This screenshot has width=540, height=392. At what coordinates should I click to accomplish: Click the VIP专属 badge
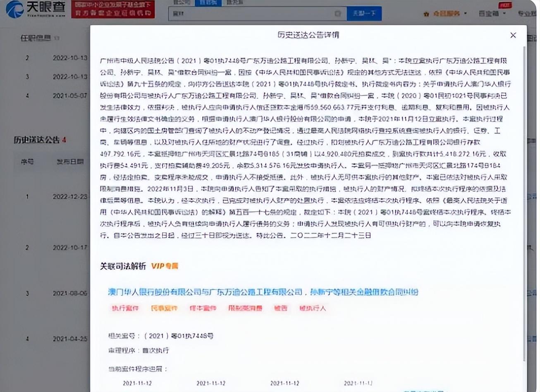pyautogui.click(x=165, y=266)
